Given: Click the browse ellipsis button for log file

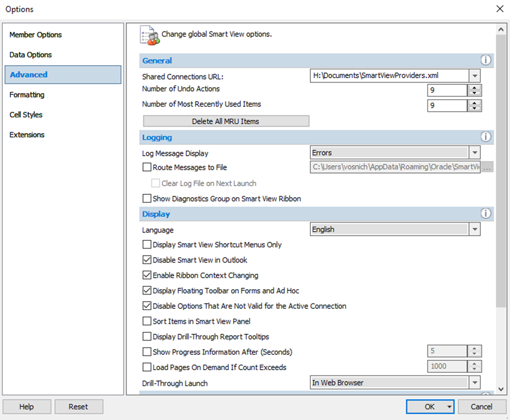Looking at the screenshot, I should (487, 168).
